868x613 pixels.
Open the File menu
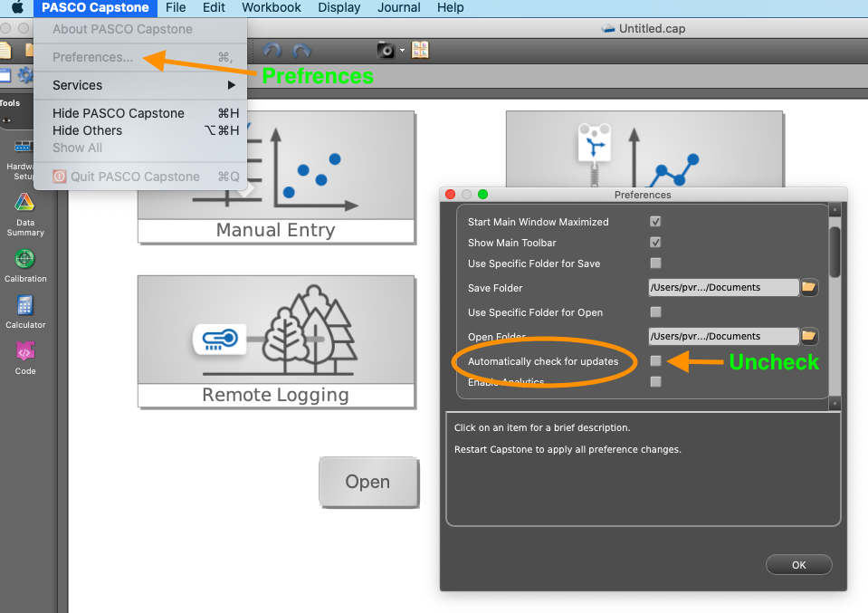tap(176, 7)
